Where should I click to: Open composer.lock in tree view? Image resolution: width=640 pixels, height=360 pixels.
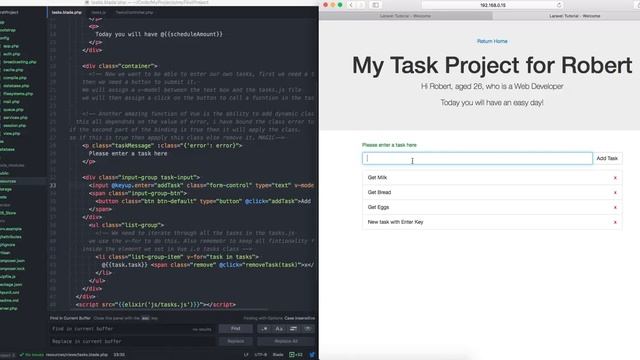click(12, 269)
